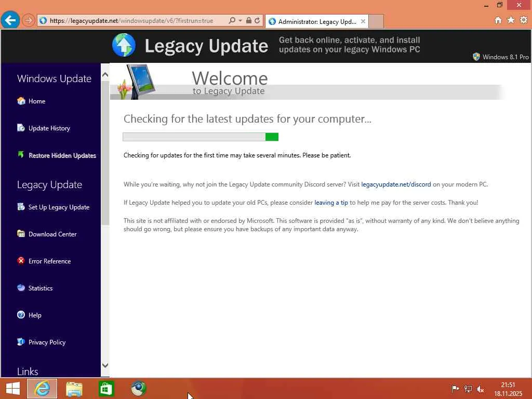Viewport: 532px width, 399px height.
Task: Open the Home sidebar link
Action: [x=37, y=101]
